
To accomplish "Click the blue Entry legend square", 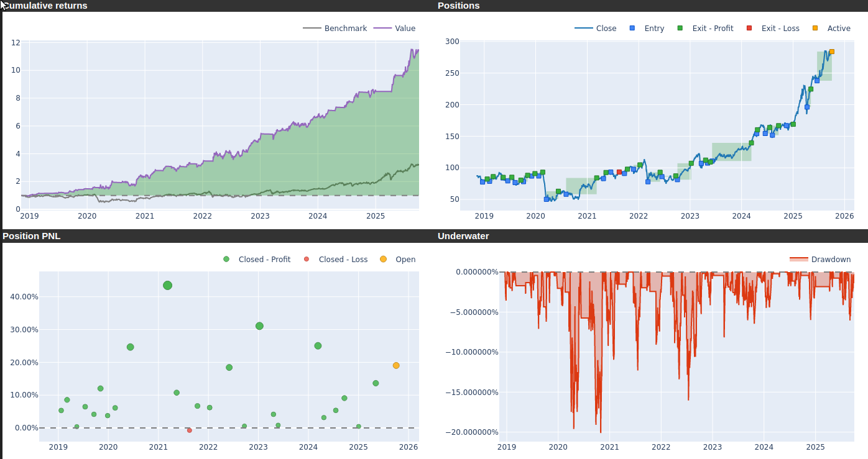I will click(633, 29).
